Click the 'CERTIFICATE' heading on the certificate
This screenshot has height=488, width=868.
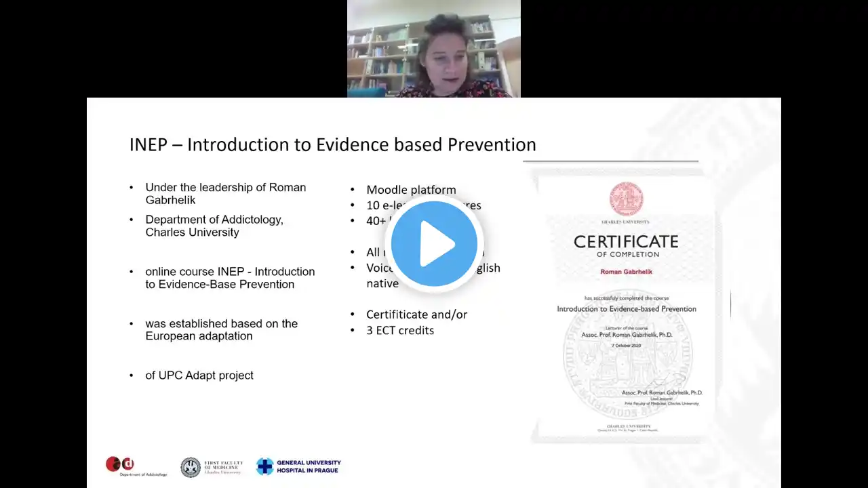[x=626, y=241]
